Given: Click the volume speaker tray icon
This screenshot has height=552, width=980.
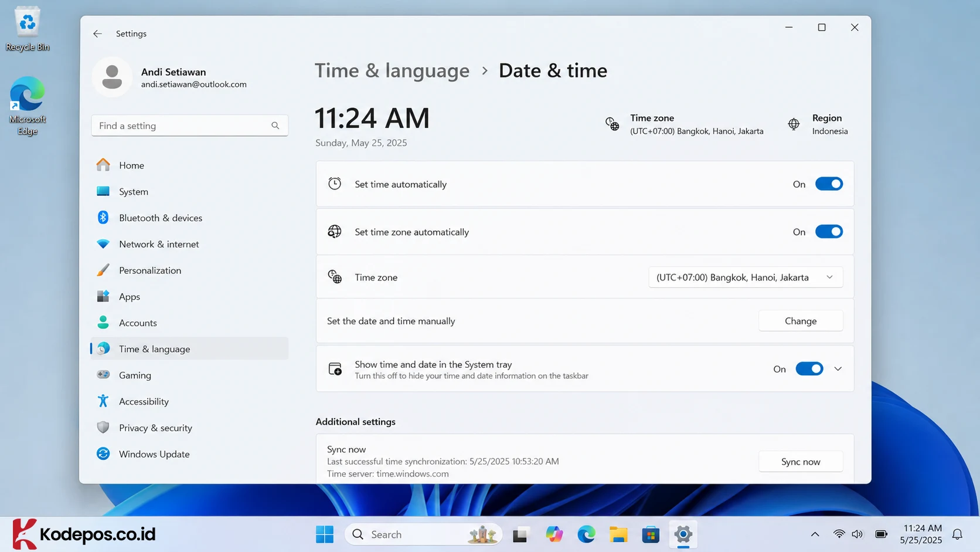Looking at the screenshot, I should coord(857,534).
